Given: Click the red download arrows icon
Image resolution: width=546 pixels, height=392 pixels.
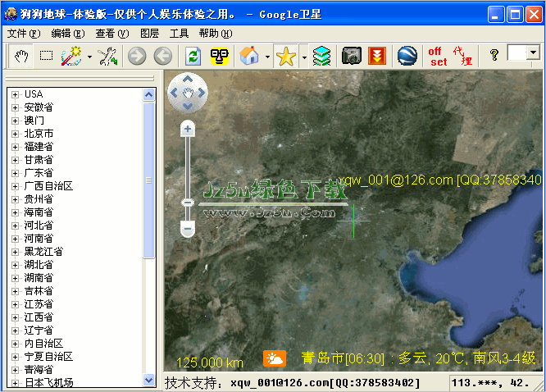Looking at the screenshot, I should pyautogui.click(x=377, y=56).
